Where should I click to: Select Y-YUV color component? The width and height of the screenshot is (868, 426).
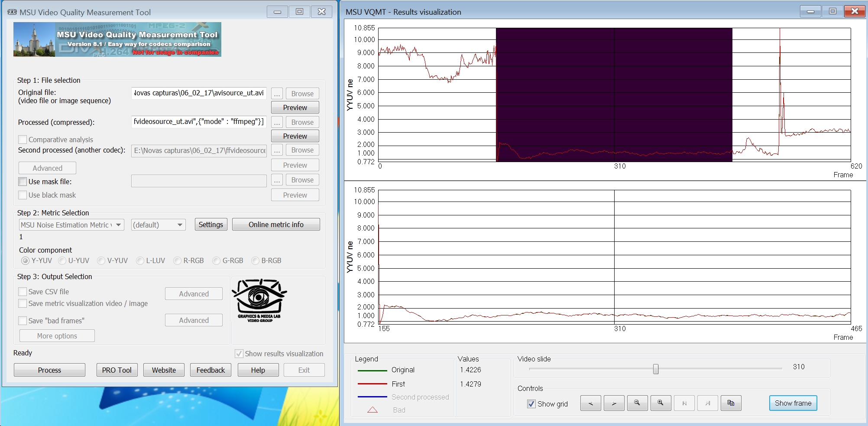25,260
